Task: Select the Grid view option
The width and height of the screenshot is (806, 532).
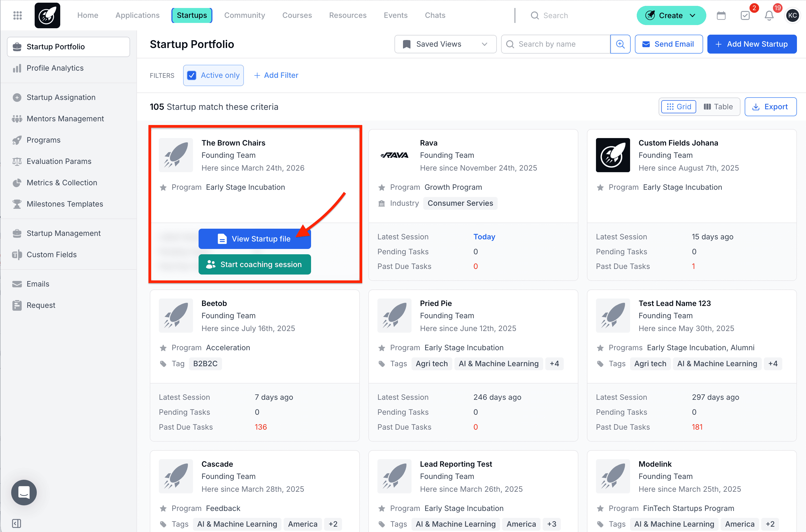Action: click(x=678, y=107)
